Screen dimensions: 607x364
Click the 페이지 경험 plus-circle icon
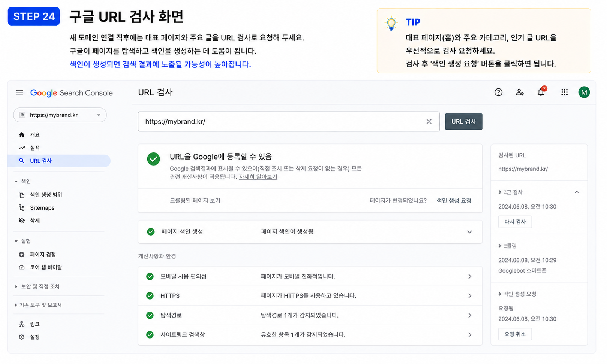(x=22, y=254)
